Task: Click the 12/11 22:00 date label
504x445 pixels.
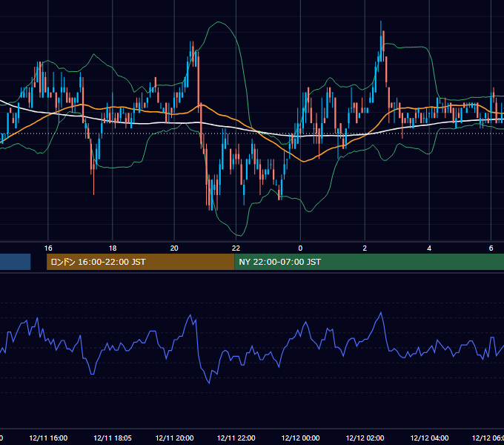Action: pyautogui.click(x=236, y=438)
